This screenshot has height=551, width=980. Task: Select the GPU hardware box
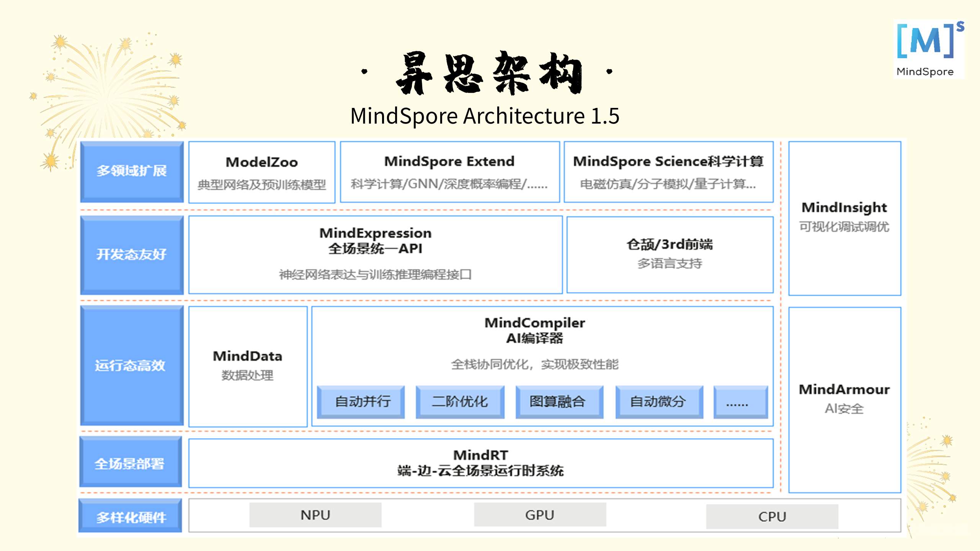point(540,515)
